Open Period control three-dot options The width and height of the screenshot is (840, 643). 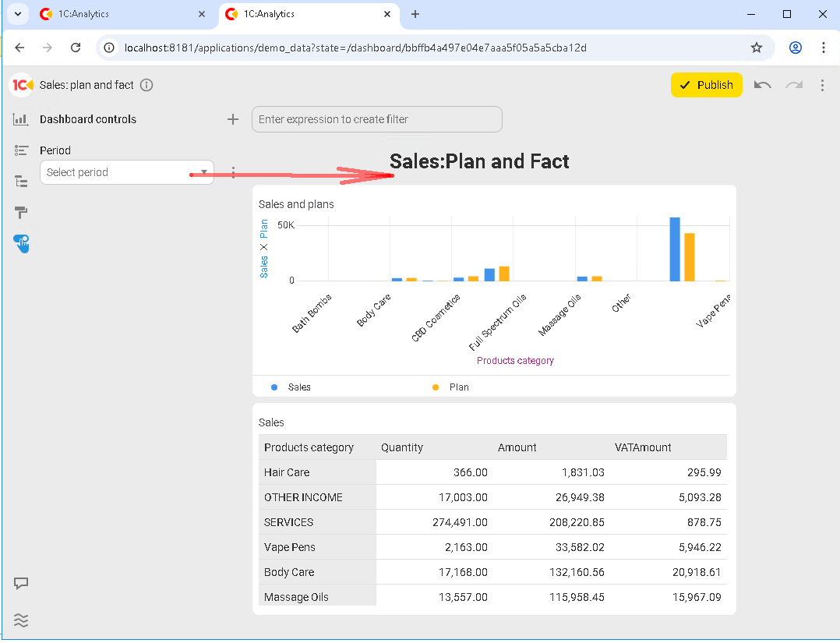(x=233, y=172)
